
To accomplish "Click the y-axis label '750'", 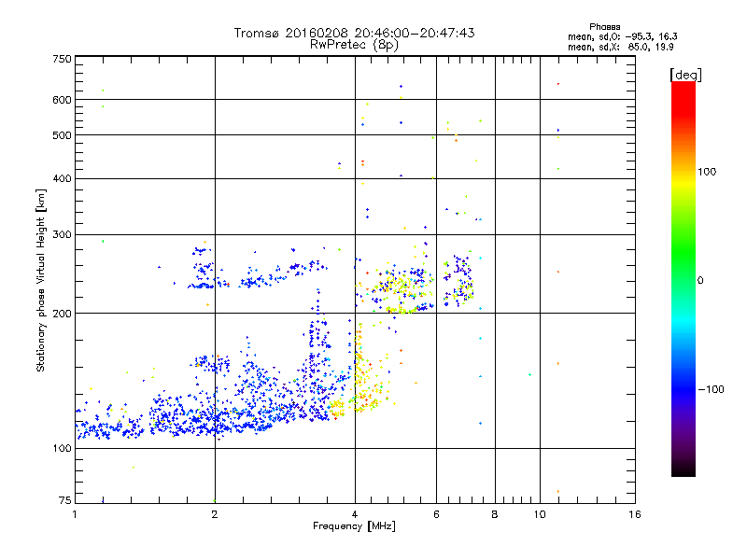I will pos(62,59).
